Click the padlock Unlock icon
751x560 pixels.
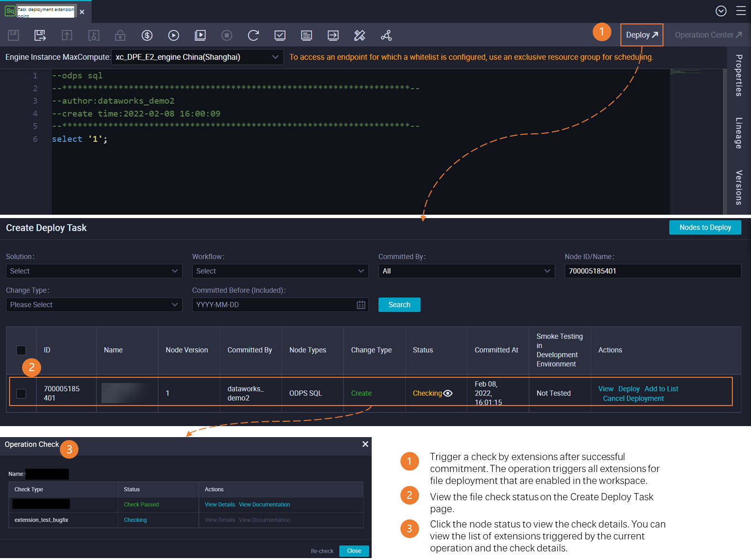pyautogui.click(x=120, y=35)
